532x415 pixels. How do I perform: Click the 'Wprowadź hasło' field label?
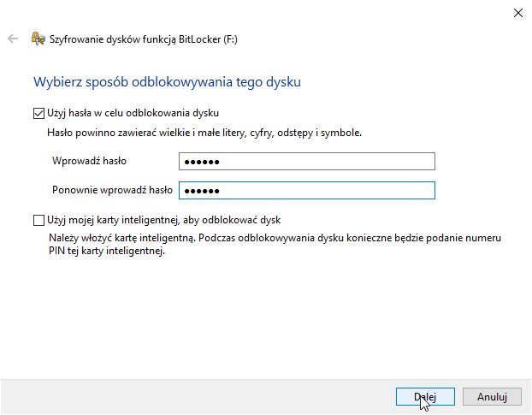pyautogui.click(x=89, y=161)
